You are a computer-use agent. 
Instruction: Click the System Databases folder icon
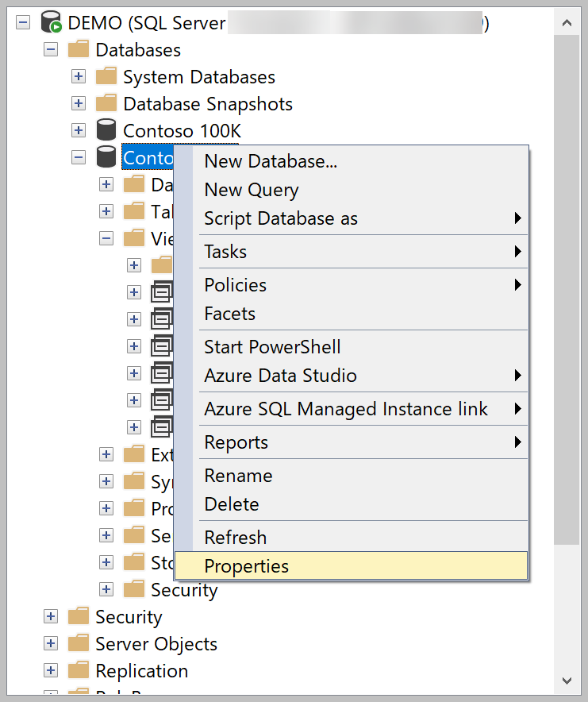[106, 76]
